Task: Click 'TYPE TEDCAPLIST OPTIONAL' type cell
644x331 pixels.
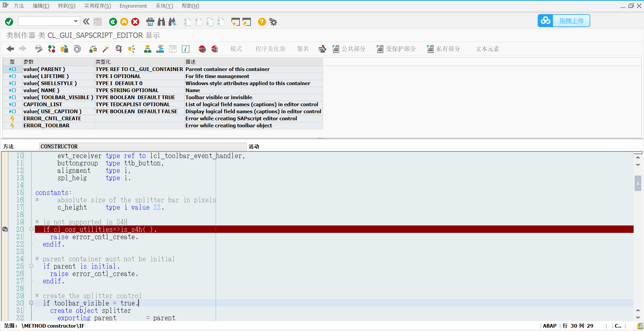Action: pos(140,105)
